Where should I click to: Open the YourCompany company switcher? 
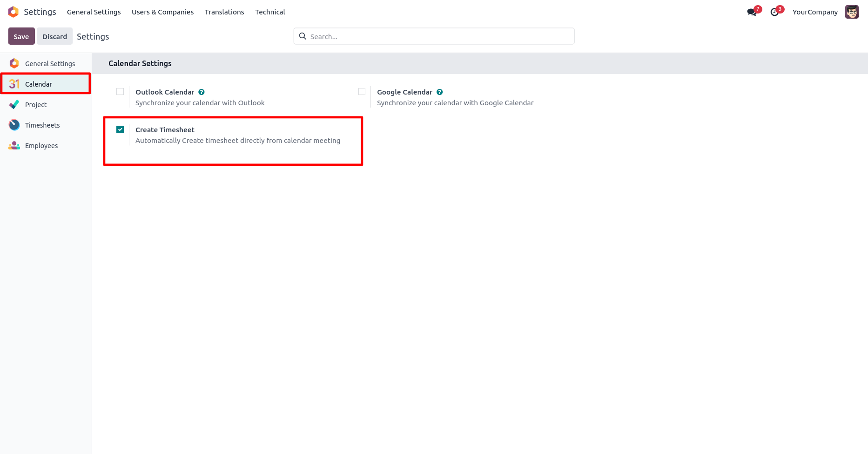(815, 12)
